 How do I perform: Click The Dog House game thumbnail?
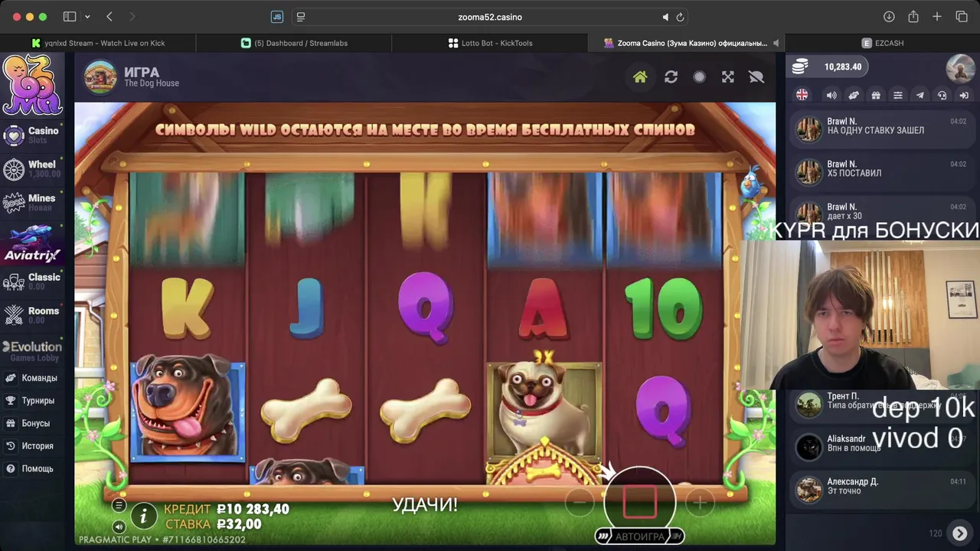click(x=100, y=77)
